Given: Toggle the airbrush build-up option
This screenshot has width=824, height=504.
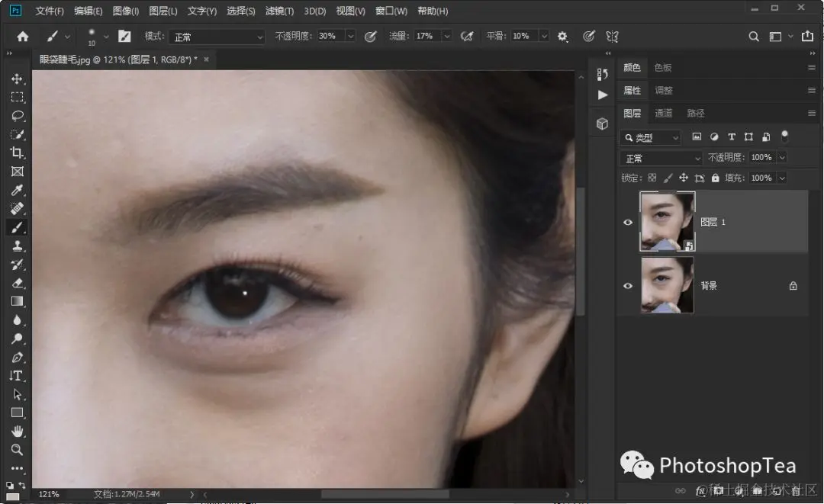Looking at the screenshot, I should 467,37.
